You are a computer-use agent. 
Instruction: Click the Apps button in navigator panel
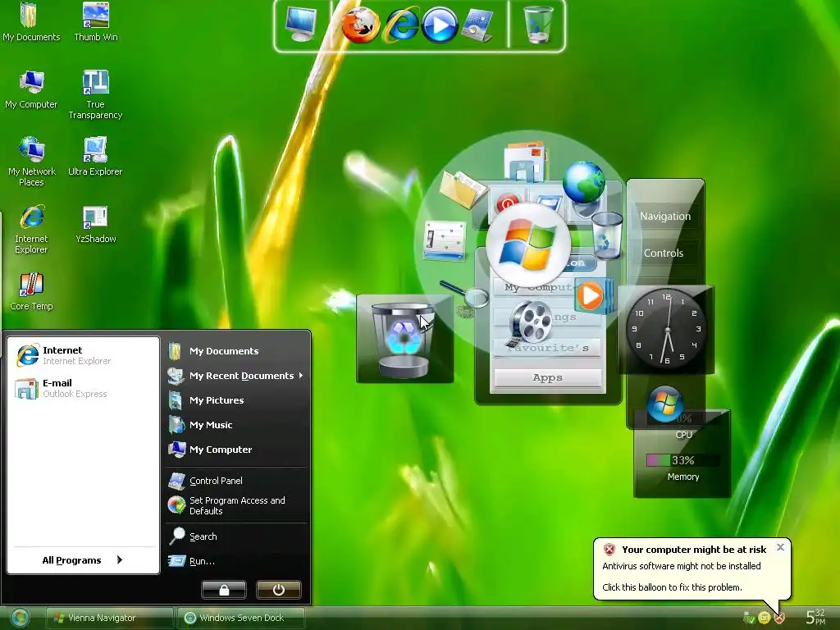click(547, 377)
